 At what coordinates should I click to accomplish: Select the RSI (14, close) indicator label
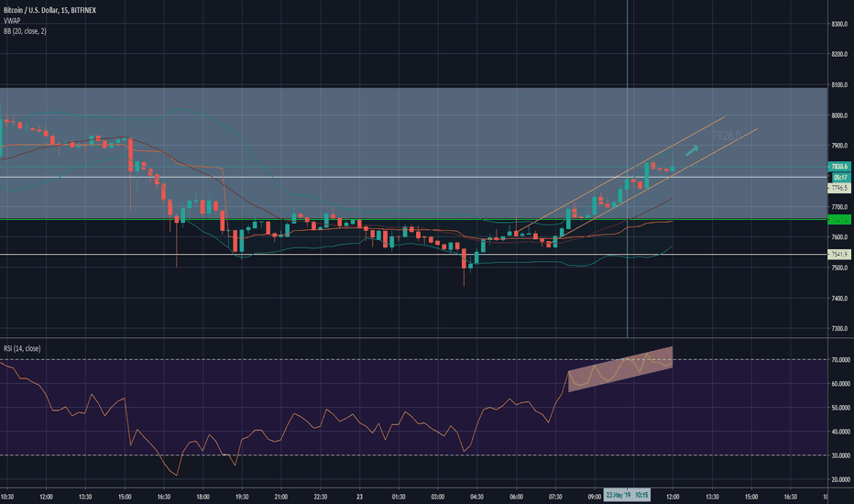[x=22, y=349]
